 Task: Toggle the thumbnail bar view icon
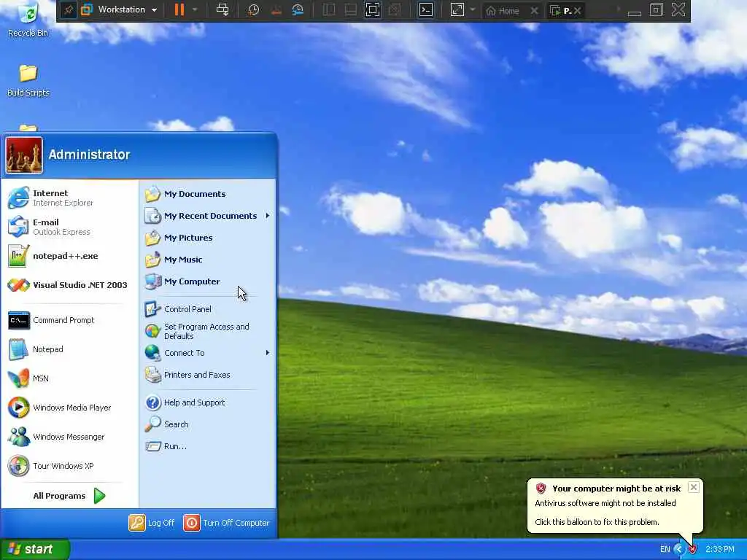[x=351, y=10]
